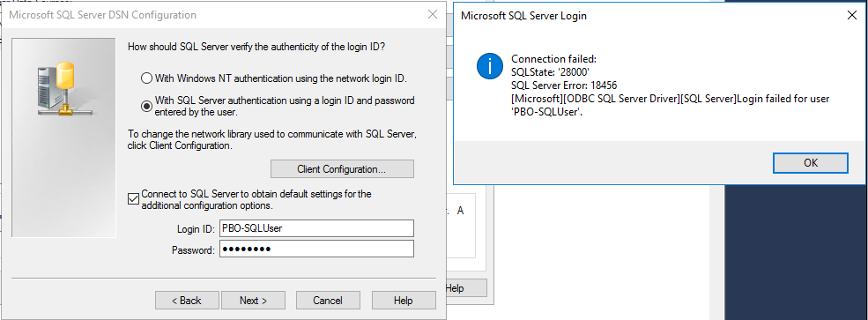Click the Login ID label
Viewport: 868px width, 320px height.
click(196, 228)
